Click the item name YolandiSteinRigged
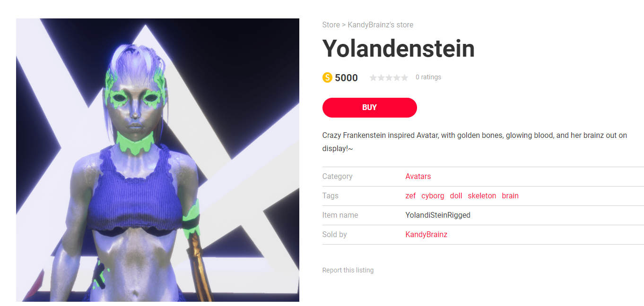 [x=438, y=215]
